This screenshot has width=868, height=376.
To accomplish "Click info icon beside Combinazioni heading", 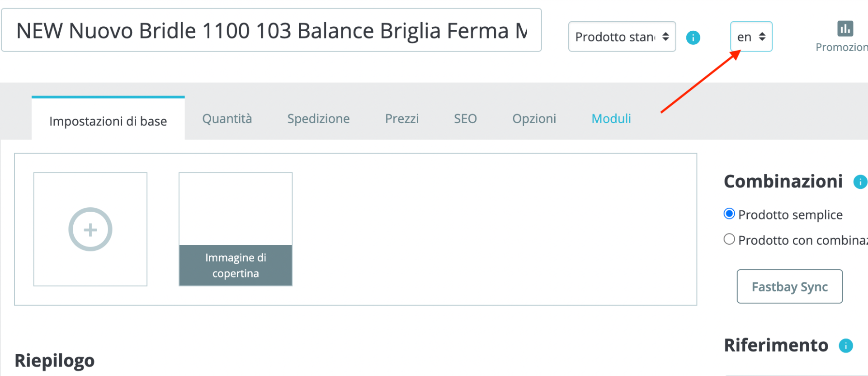I will [x=860, y=182].
